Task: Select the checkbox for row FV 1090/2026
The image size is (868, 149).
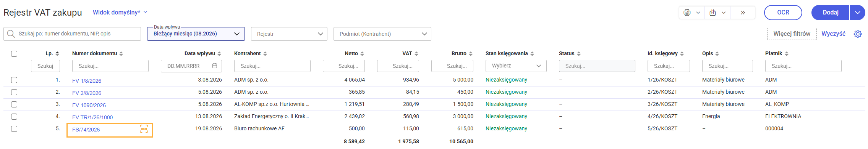Action: 14,104
